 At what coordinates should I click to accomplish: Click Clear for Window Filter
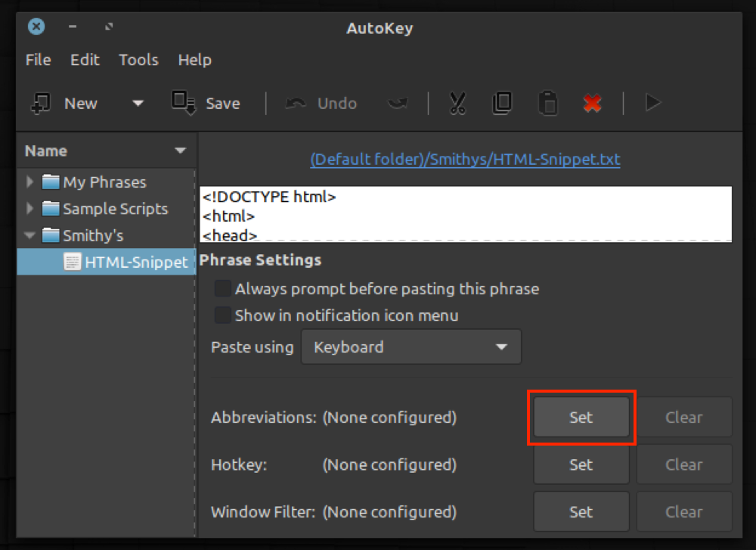(x=684, y=512)
